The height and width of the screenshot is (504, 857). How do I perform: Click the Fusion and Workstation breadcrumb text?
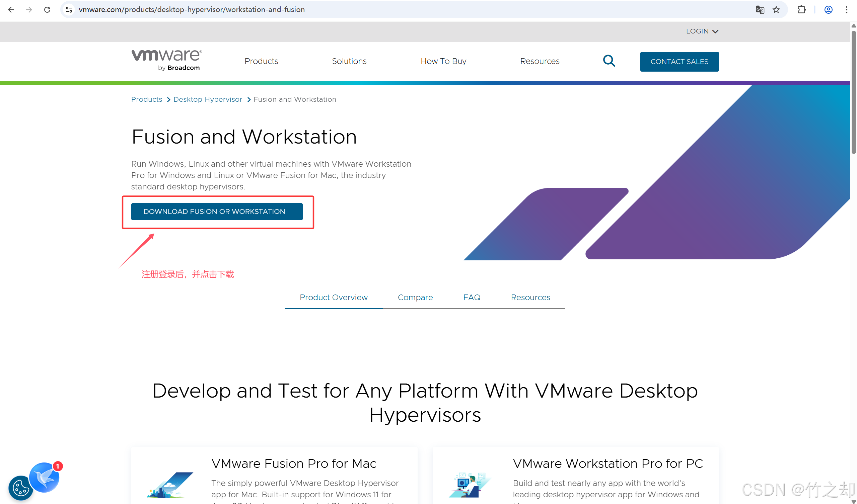tap(295, 99)
